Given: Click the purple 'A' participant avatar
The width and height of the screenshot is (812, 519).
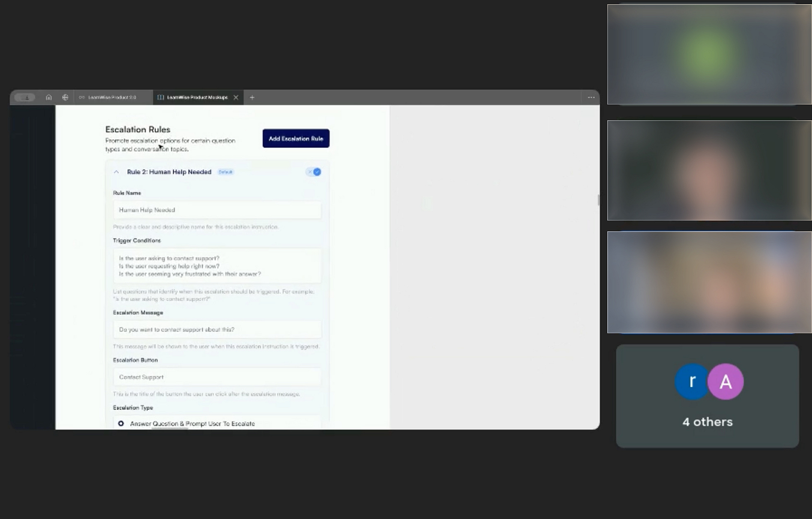Looking at the screenshot, I should [726, 382].
